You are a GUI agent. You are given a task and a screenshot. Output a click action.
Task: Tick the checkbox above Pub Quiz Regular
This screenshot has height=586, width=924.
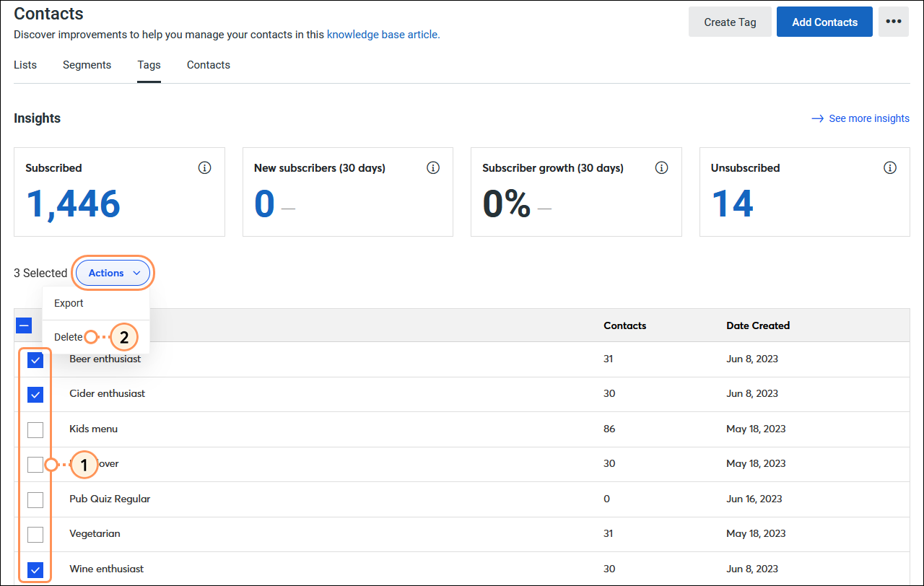coord(35,464)
